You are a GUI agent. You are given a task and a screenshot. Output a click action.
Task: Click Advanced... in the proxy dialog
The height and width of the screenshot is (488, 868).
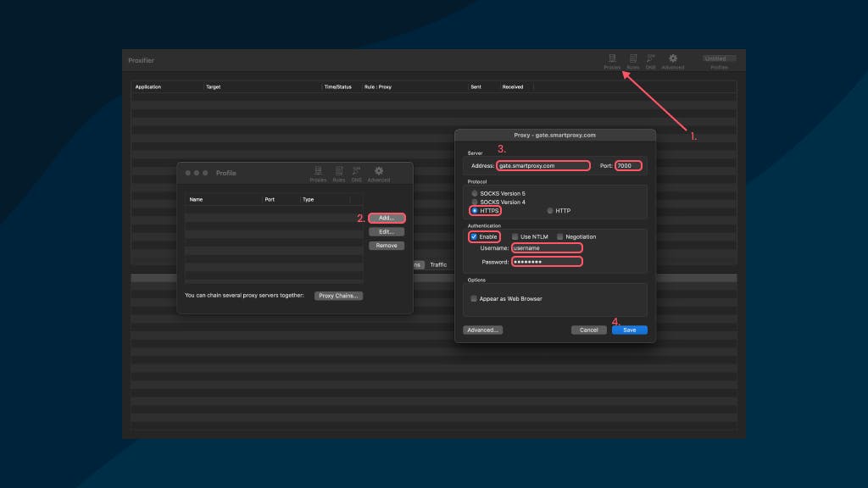(x=482, y=330)
